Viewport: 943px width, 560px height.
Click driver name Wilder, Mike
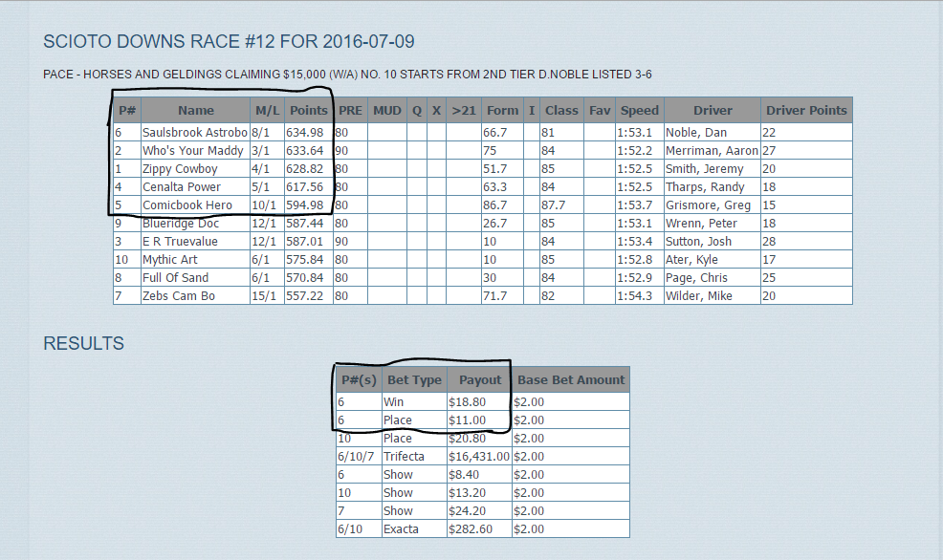pyautogui.click(x=699, y=295)
